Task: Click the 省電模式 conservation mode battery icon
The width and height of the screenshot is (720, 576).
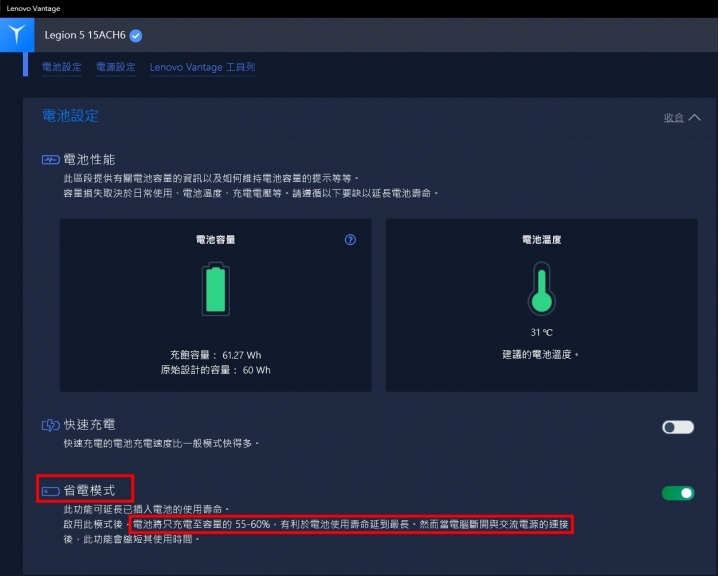Action: 51,491
